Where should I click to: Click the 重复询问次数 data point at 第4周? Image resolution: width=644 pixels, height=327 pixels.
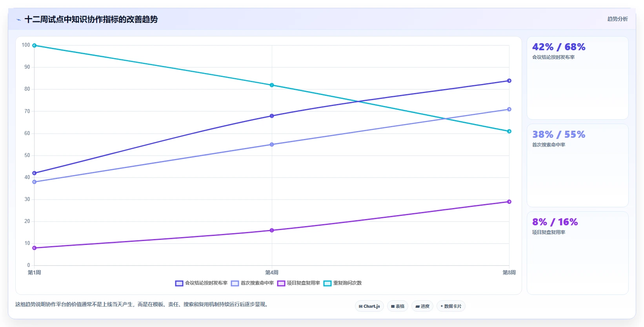(x=272, y=85)
